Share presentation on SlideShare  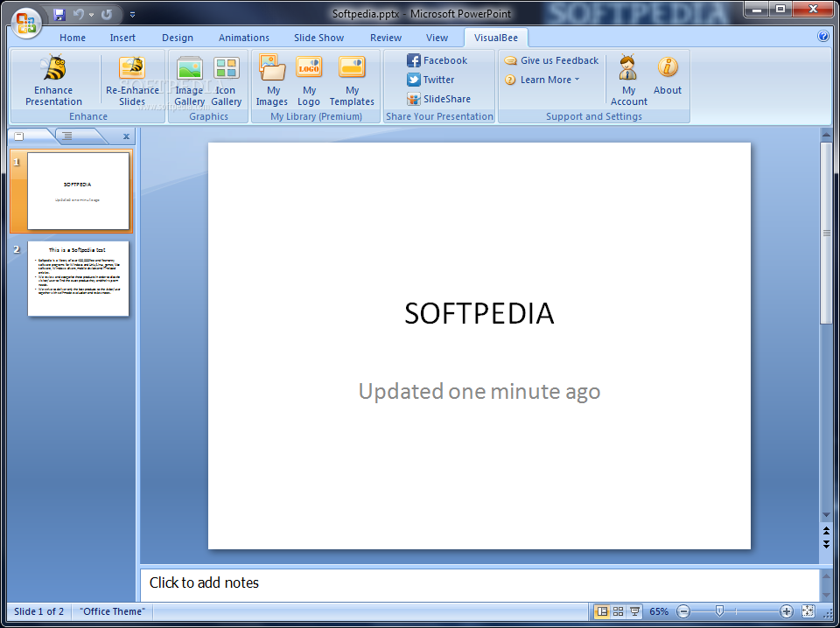438,99
